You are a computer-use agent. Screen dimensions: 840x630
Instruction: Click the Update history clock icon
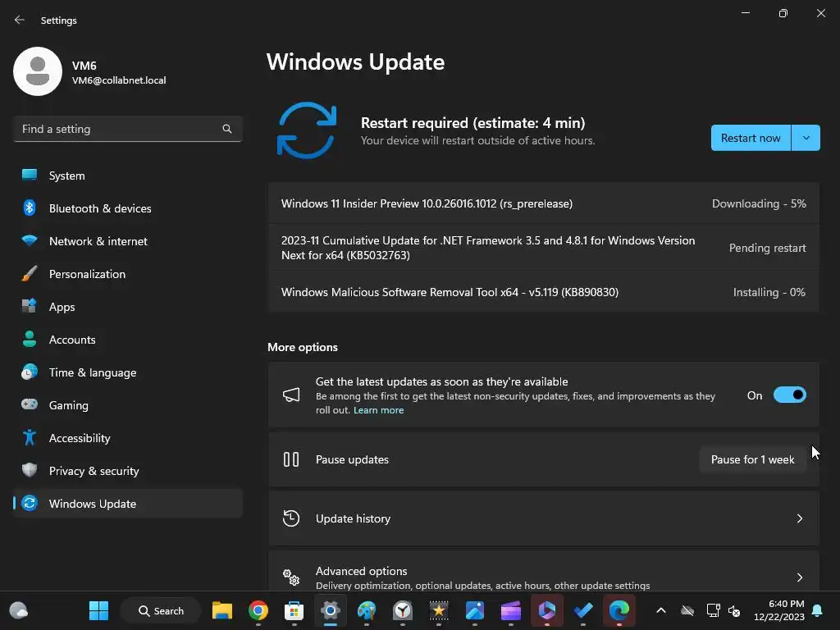[291, 518]
